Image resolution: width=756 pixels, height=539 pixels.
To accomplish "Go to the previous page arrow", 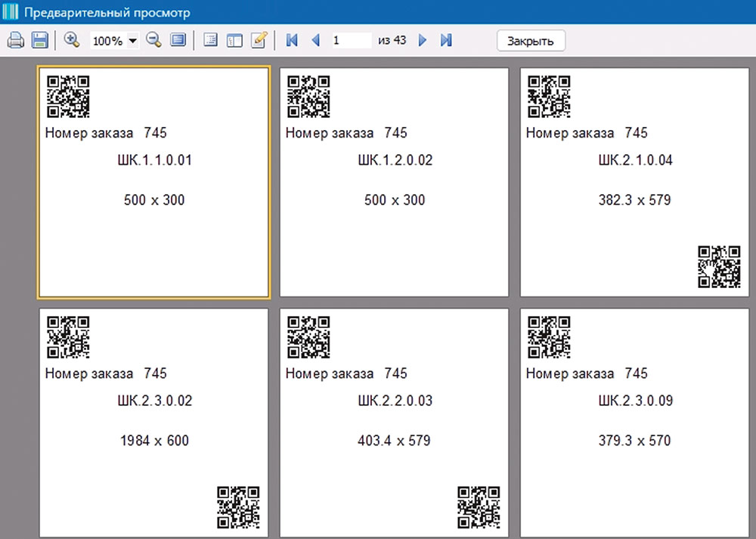I will pos(315,39).
